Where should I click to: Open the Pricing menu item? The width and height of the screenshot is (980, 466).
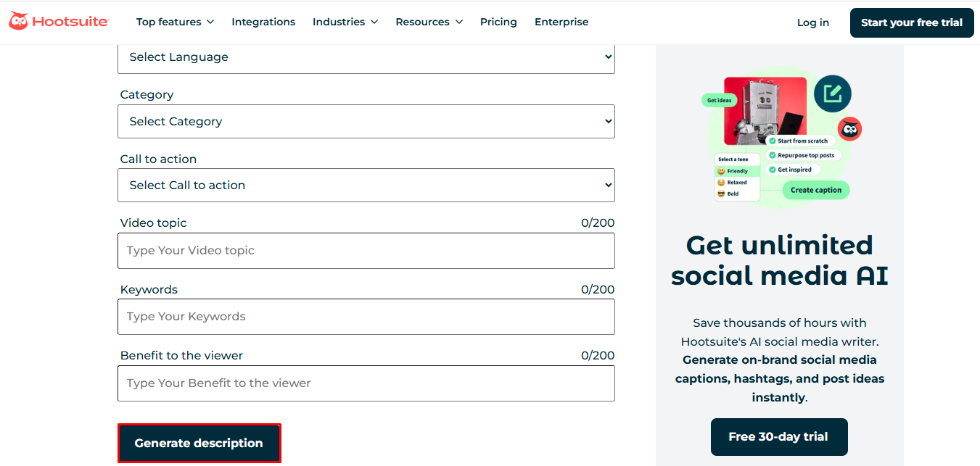(x=498, y=22)
